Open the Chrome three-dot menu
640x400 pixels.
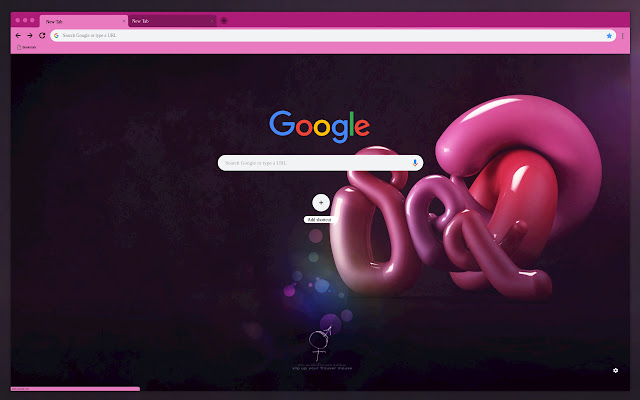pyautogui.click(x=622, y=36)
